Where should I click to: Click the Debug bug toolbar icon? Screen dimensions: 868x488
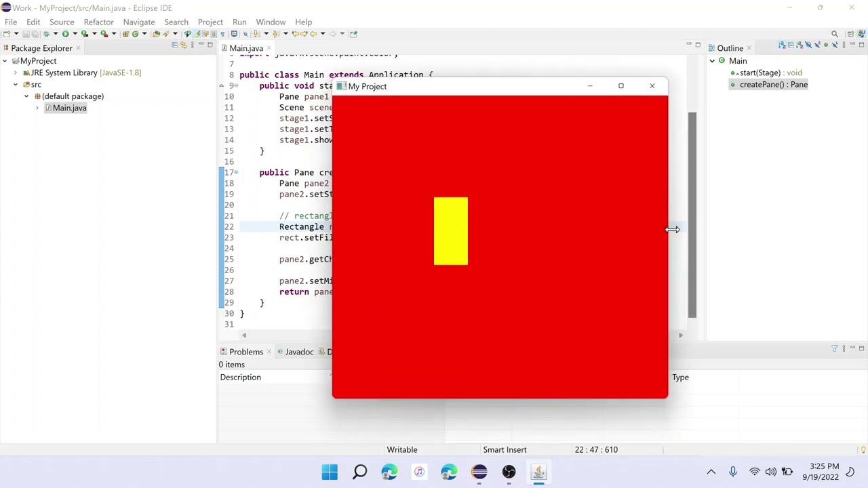46,33
